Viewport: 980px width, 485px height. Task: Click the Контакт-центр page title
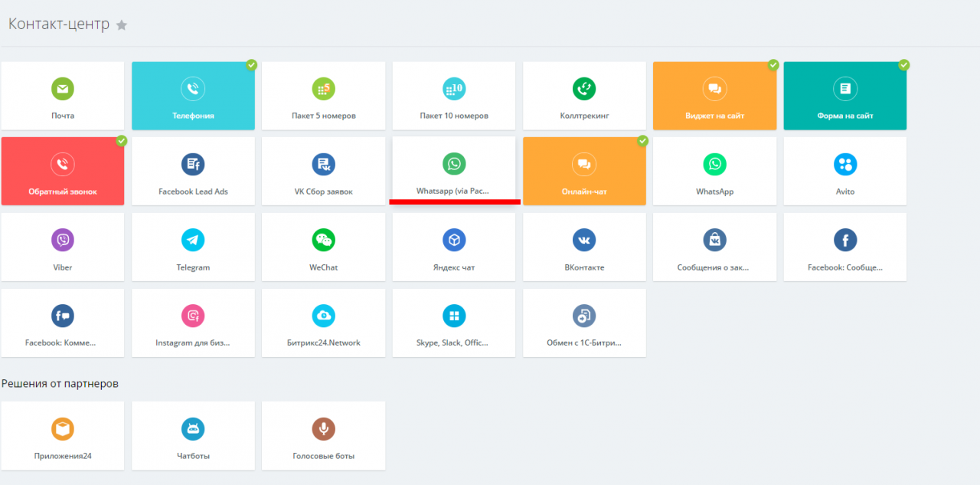point(60,24)
